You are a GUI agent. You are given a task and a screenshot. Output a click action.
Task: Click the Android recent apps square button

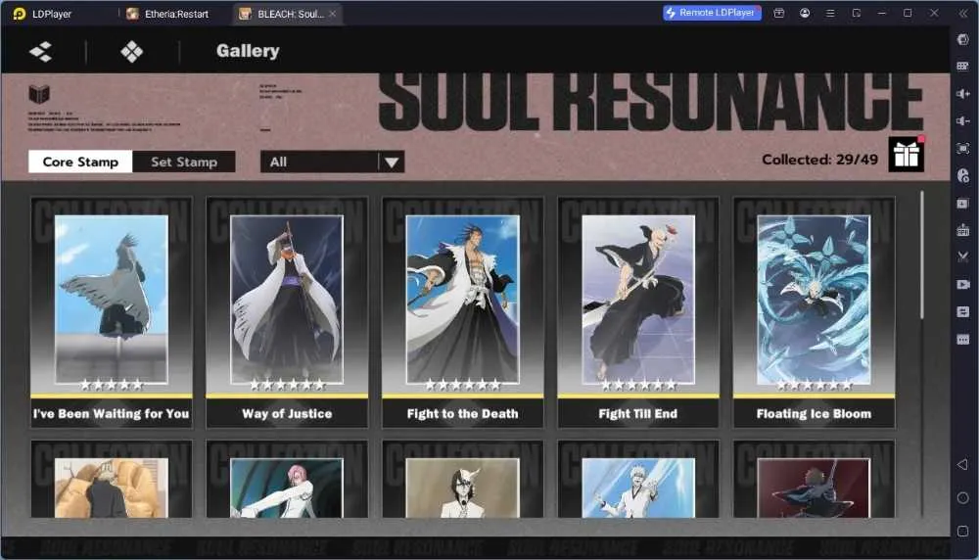(x=962, y=532)
